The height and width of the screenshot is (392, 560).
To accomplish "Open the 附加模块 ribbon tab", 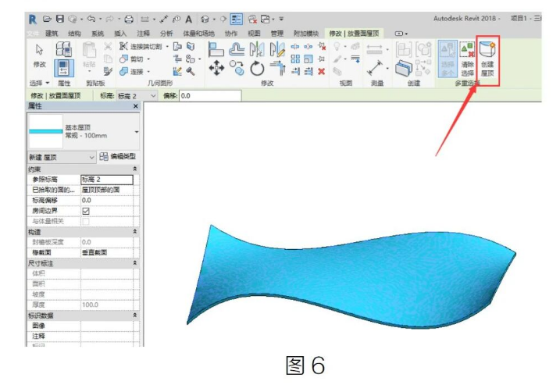I will tap(306, 34).
